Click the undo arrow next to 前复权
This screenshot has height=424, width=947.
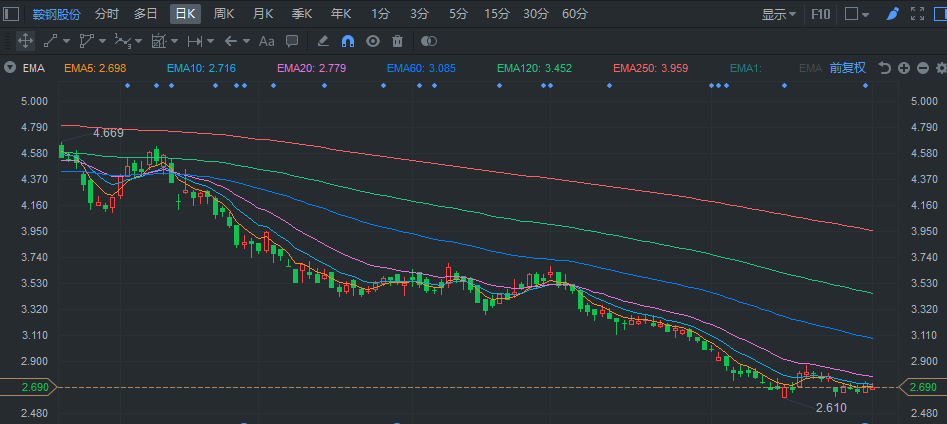(885, 68)
